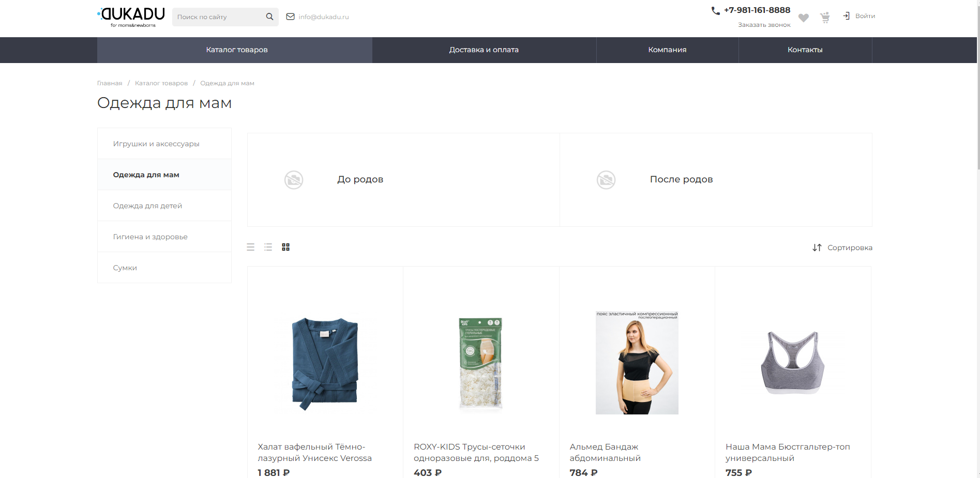Open the Сортировка sorting dropdown
The image size is (980, 478).
(x=842, y=248)
